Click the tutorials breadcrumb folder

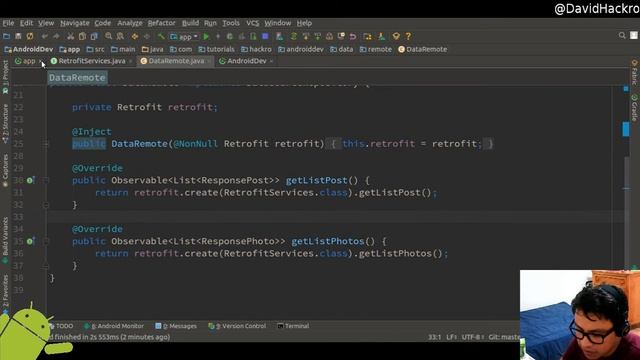tap(217, 49)
